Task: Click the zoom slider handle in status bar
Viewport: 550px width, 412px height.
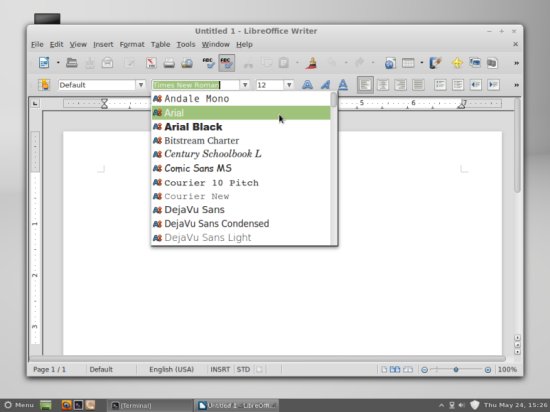Action: pos(456,370)
